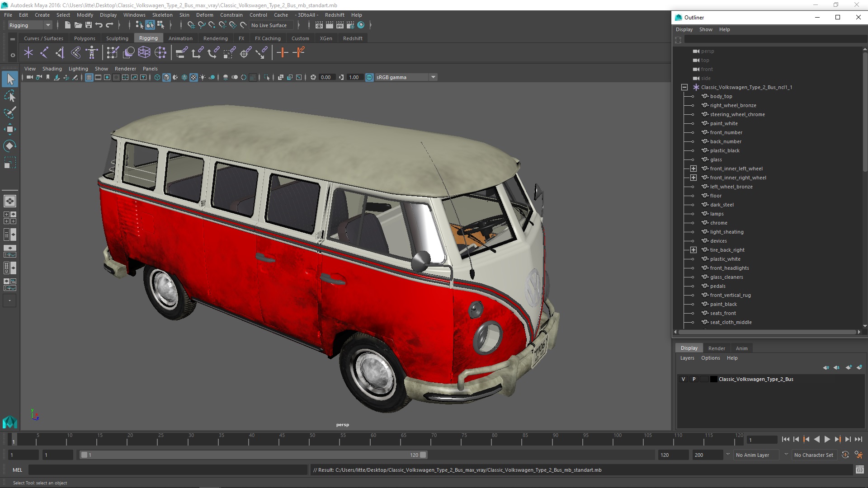Expand front_inner_left_wheel node

tap(693, 169)
